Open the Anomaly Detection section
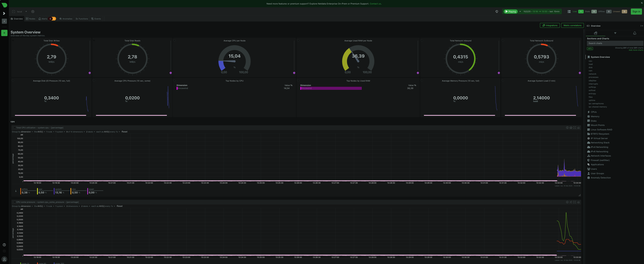Screen dimensions: 644x264 (600, 178)
